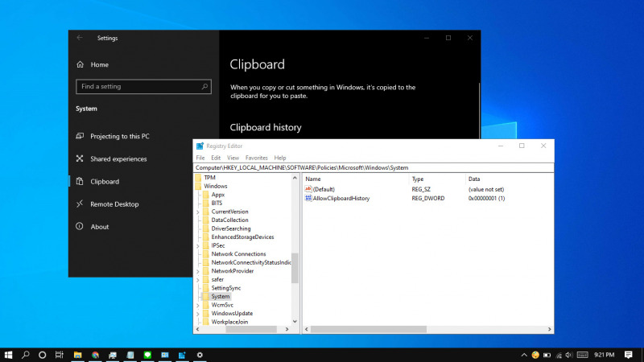Select the DataCollection registry key

[229, 220]
